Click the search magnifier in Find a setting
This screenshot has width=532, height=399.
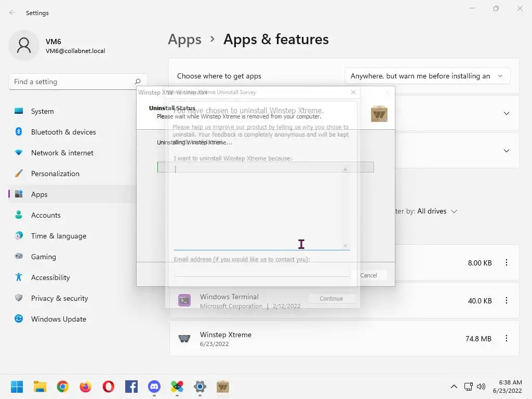click(138, 82)
